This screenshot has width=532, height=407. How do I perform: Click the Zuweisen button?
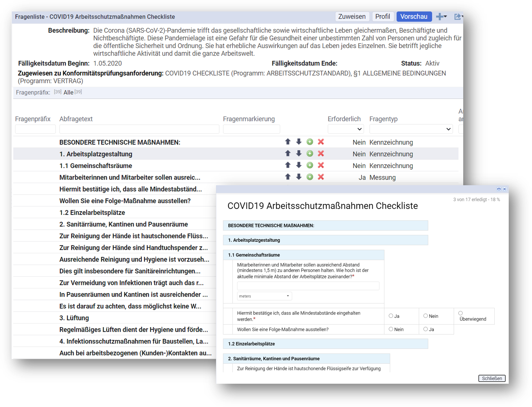point(352,16)
